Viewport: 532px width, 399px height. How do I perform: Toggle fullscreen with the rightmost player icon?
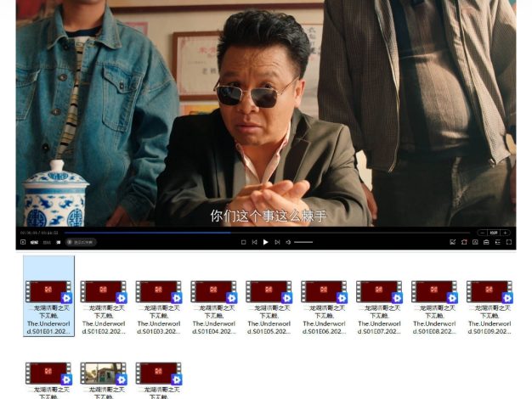[509, 242]
